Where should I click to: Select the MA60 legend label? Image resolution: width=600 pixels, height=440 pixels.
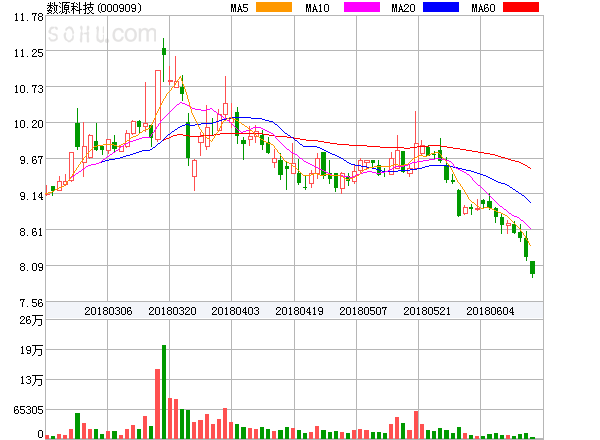(484, 8)
